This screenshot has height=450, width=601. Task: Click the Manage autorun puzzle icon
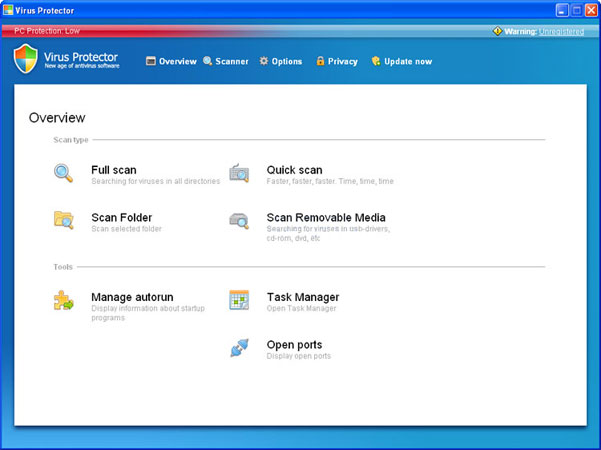(x=63, y=300)
